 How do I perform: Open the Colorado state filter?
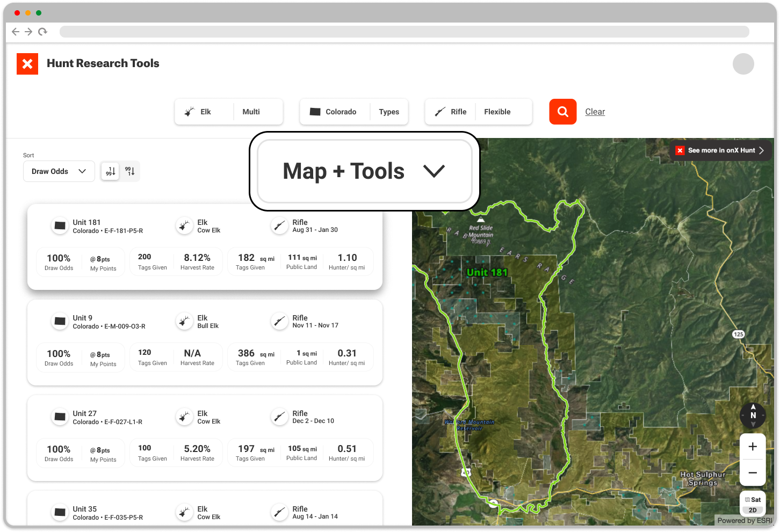[x=335, y=112]
